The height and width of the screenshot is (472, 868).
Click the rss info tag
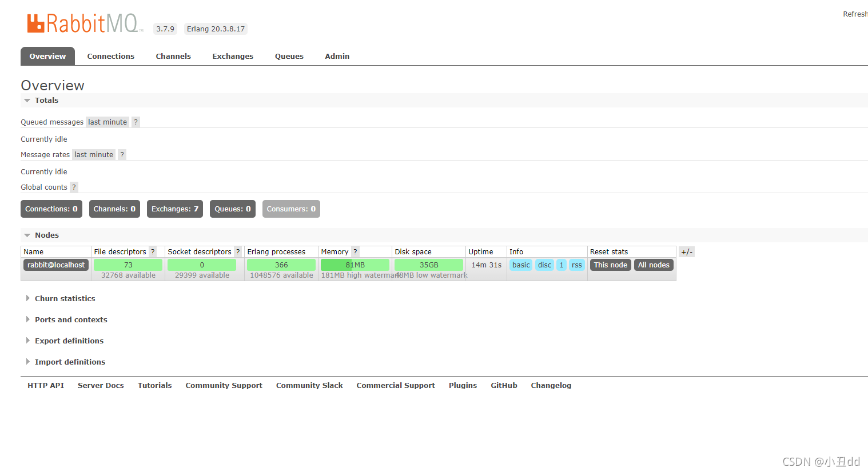pos(577,265)
